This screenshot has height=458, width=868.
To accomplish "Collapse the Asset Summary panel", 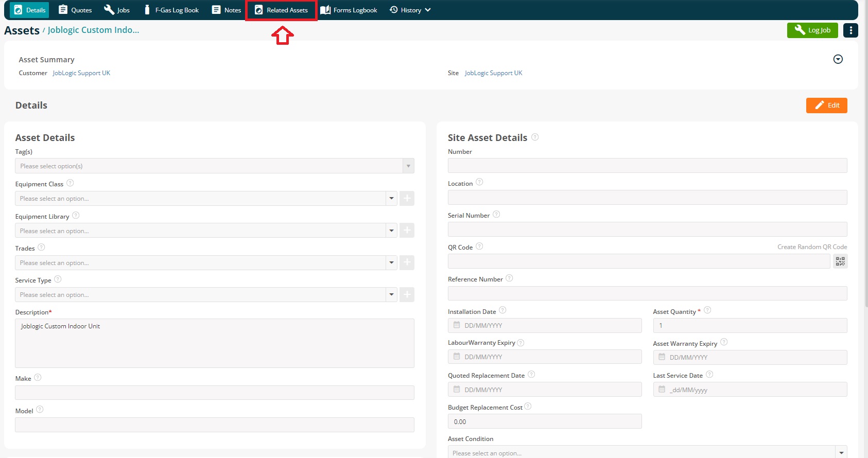I will coord(838,59).
